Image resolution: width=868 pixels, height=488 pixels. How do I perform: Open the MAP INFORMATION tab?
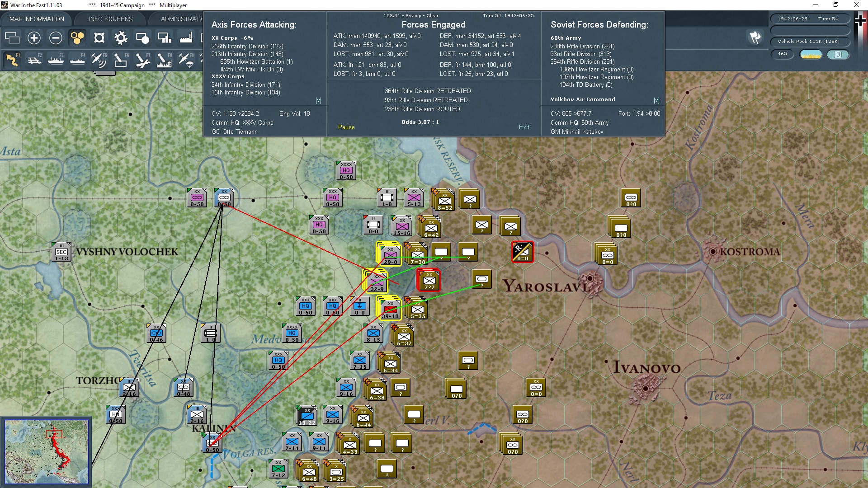coord(37,19)
